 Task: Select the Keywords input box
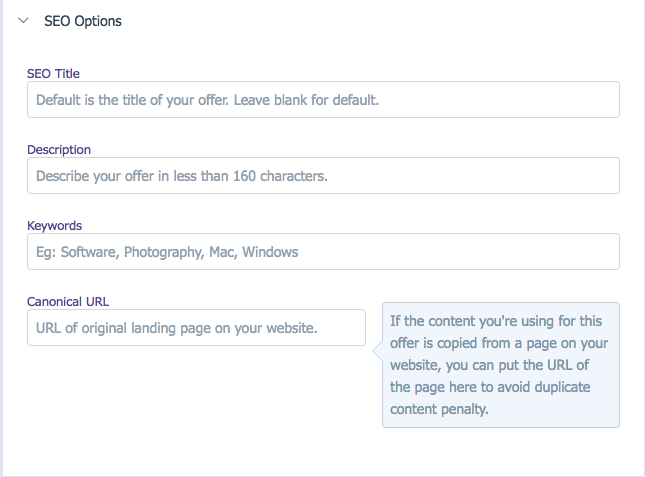click(322, 252)
